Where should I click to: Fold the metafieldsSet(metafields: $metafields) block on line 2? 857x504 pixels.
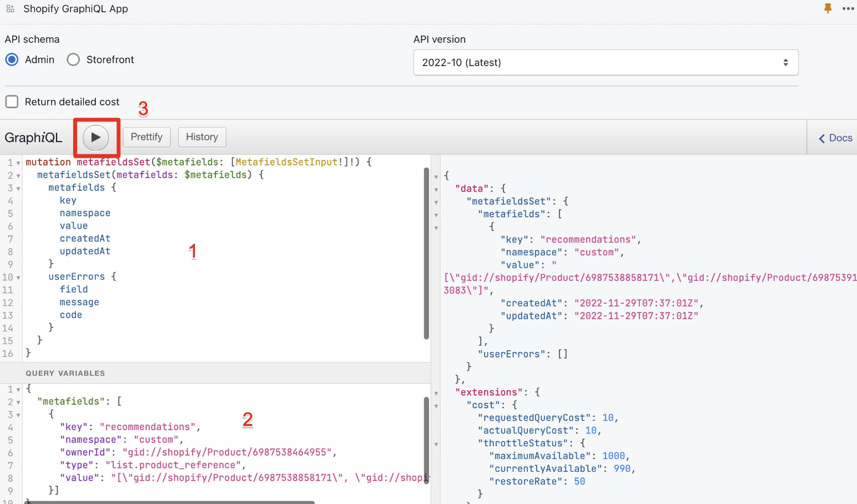[x=18, y=176]
